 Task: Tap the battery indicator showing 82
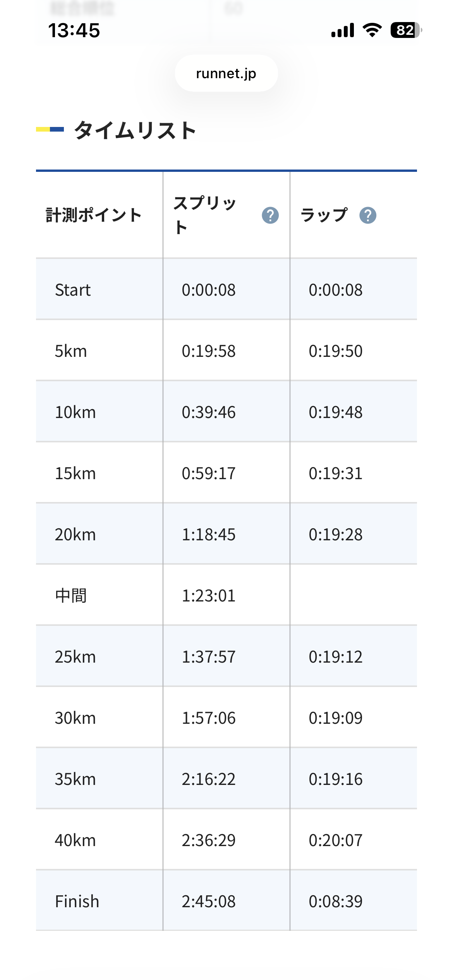point(406,30)
